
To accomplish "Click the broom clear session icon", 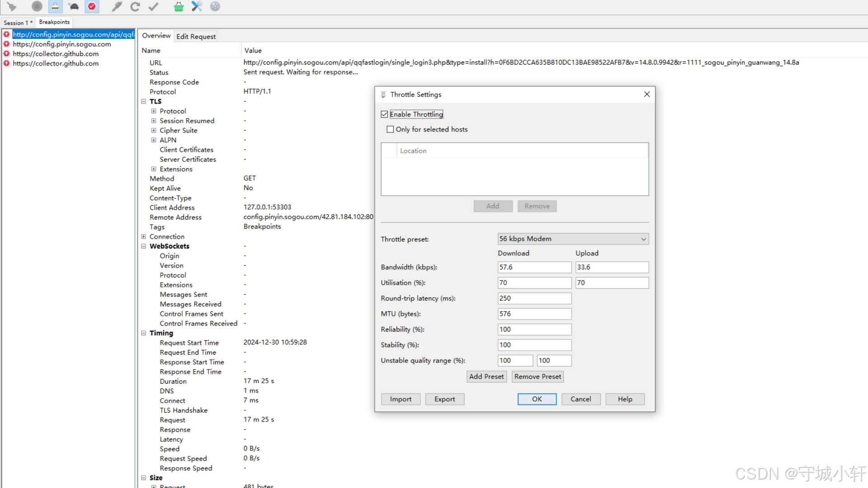I will pyautogui.click(x=12, y=6).
